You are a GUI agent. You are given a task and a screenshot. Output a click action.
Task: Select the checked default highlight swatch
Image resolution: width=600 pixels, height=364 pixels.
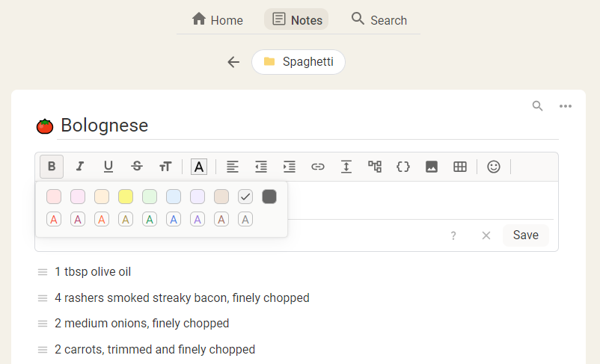click(x=245, y=197)
